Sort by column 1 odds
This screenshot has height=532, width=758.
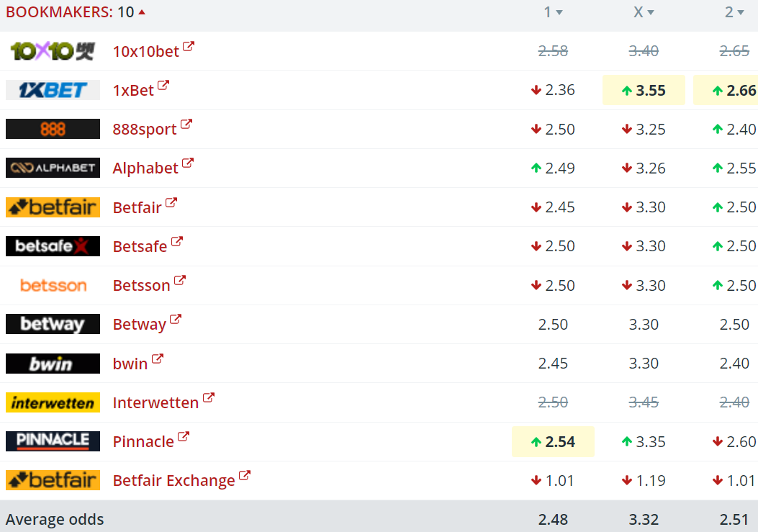(x=553, y=12)
